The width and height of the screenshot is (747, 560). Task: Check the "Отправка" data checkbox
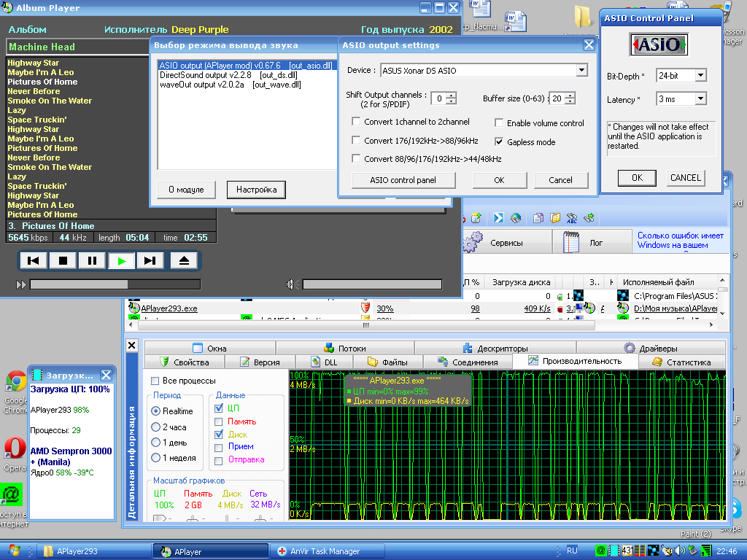click(219, 461)
